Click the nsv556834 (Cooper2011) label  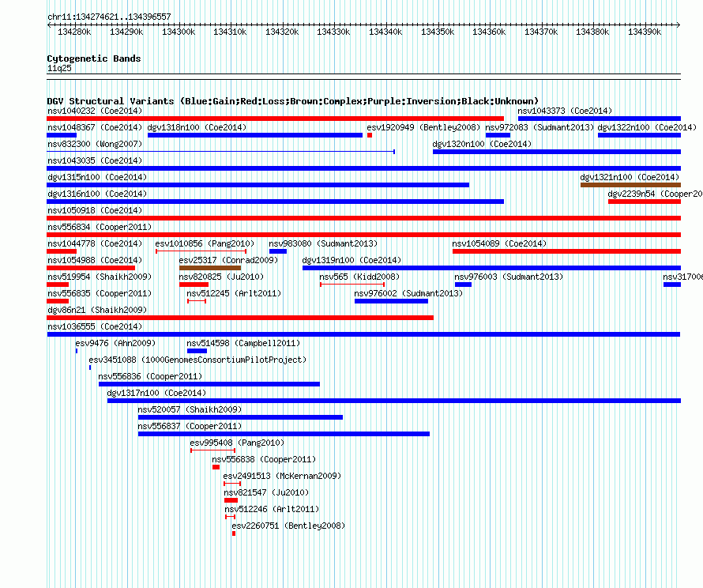100,227
